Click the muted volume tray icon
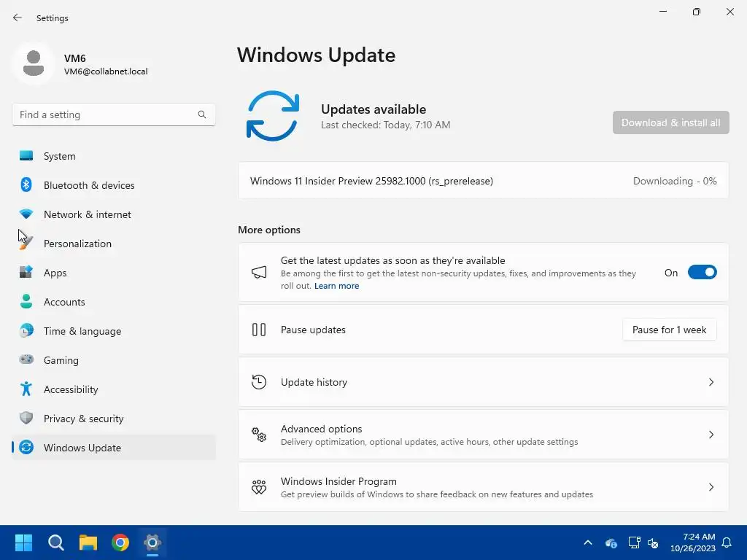The width and height of the screenshot is (747, 560). 653,542
